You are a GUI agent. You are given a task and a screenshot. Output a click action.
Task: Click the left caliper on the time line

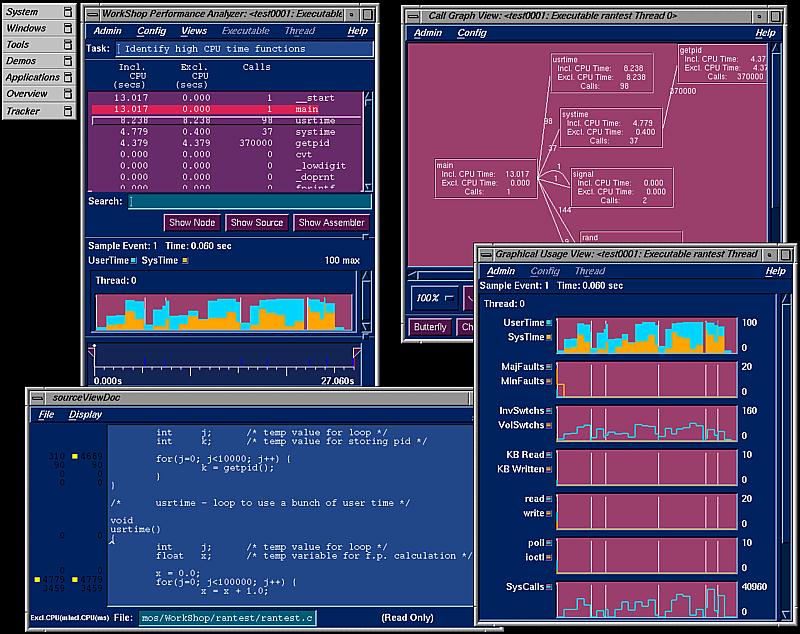[93, 349]
